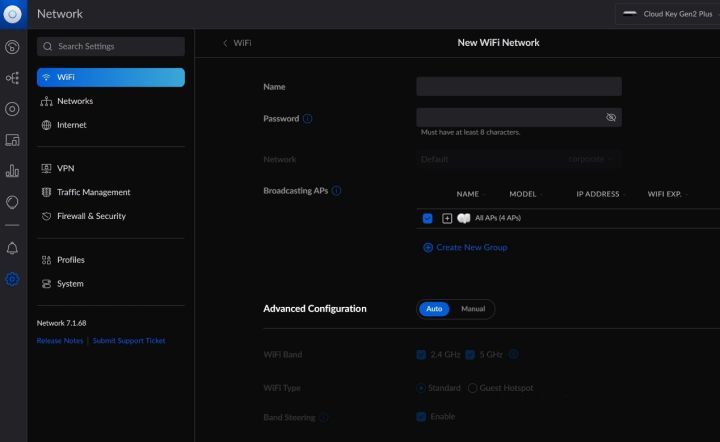The height and width of the screenshot is (442, 720).
Task: Click the System icon
Action: coord(46,284)
